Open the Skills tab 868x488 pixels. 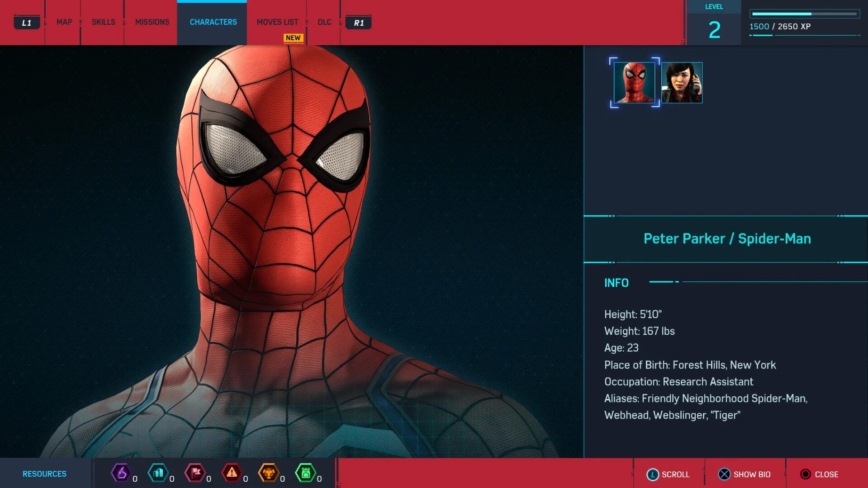[104, 22]
